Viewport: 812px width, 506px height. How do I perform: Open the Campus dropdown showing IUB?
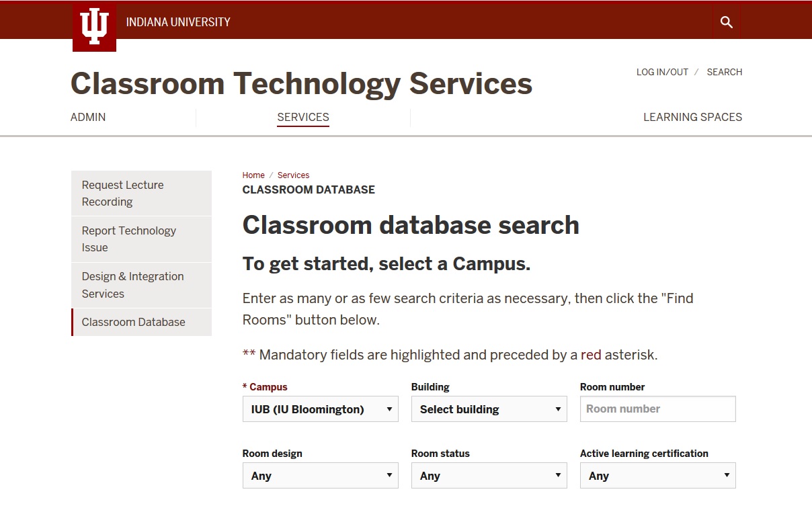click(x=320, y=409)
